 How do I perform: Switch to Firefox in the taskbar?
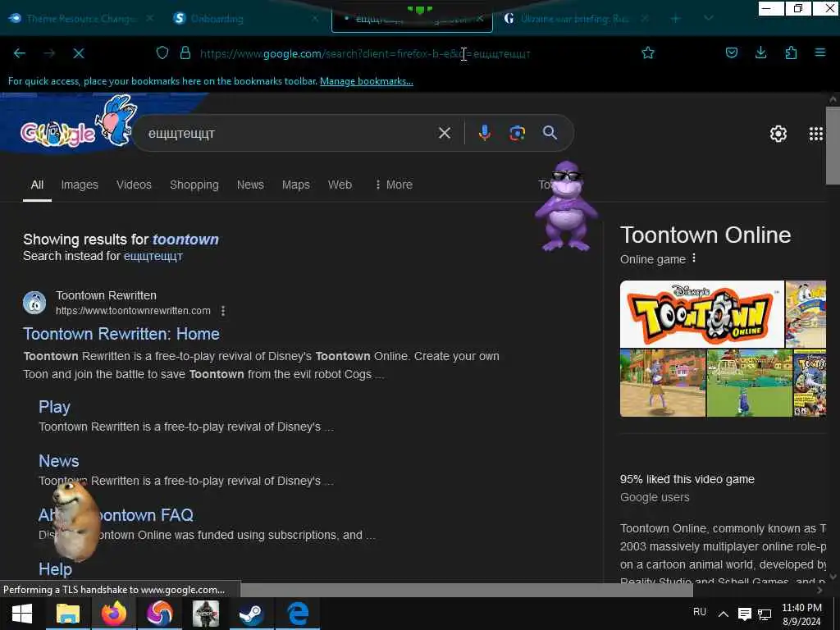click(113, 614)
